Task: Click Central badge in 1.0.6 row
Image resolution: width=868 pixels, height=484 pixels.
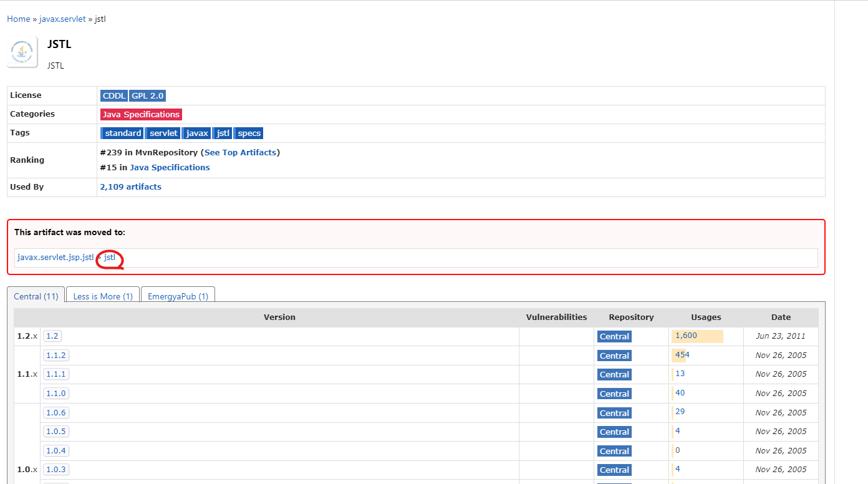Action: pos(614,413)
